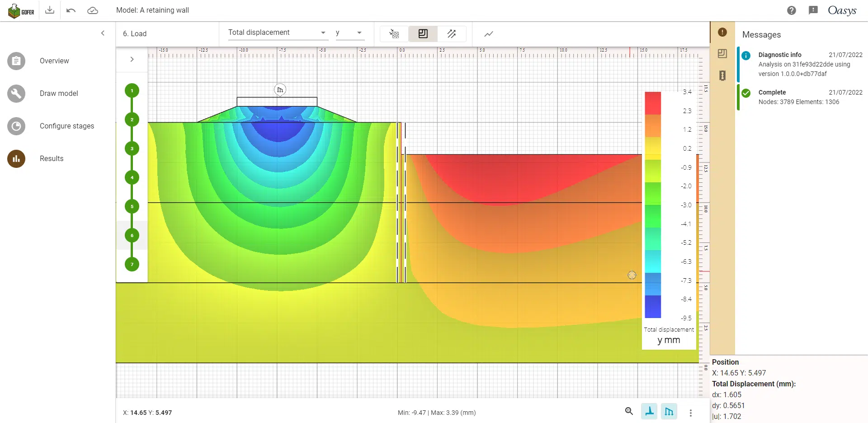
Task: Click the Total displacement legend caption
Action: (x=669, y=329)
